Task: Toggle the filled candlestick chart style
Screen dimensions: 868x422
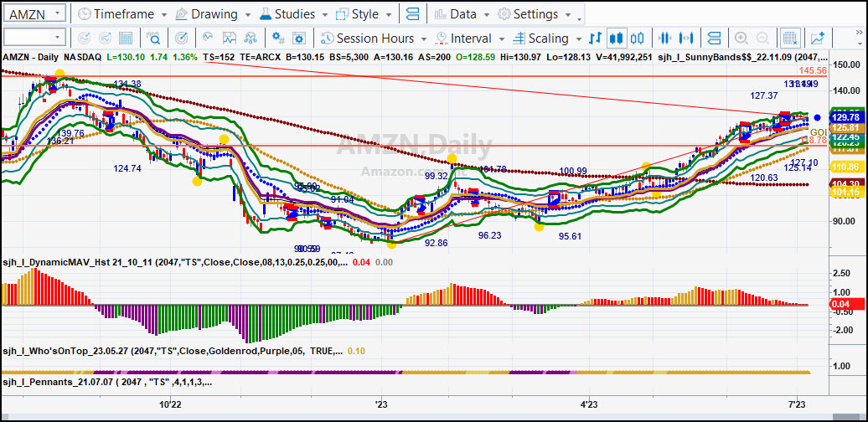Action: coord(616,39)
